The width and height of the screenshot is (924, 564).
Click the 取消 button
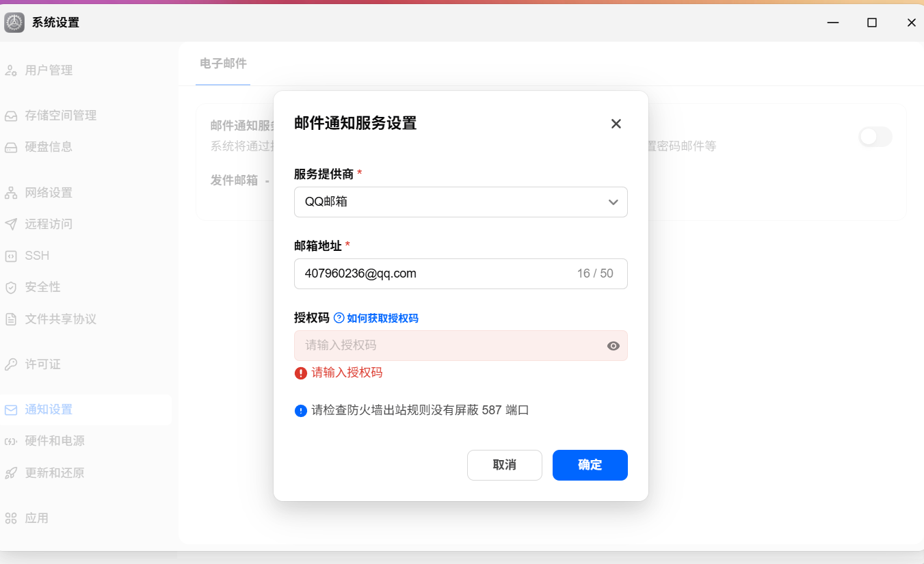pos(505,465)
